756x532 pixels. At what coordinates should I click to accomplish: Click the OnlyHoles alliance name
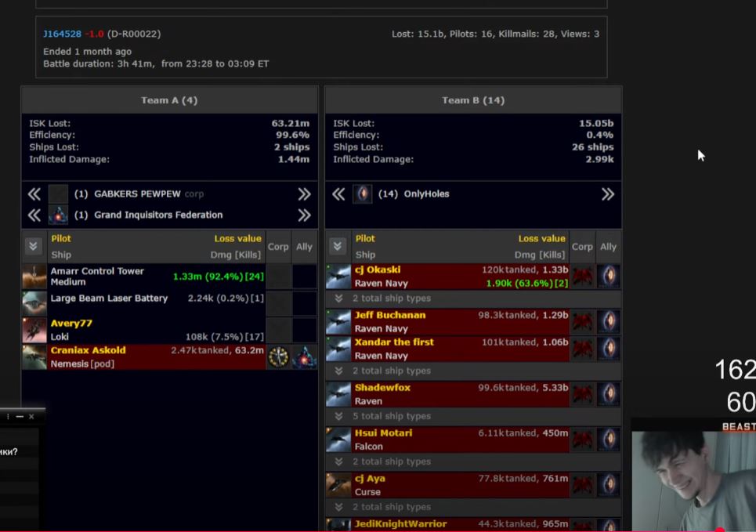[x=426, y=194]
